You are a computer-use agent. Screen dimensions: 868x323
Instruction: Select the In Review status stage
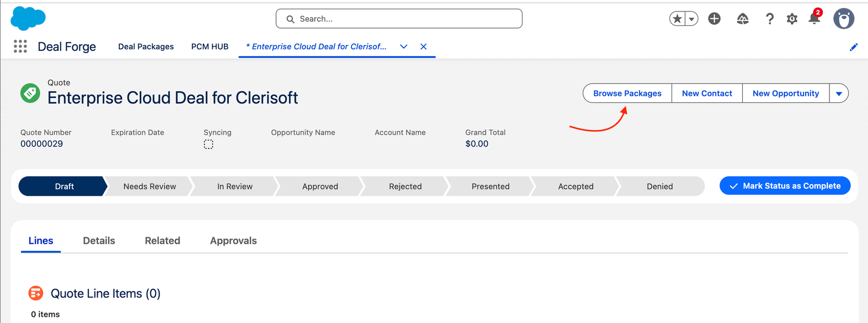coord(235,186)
